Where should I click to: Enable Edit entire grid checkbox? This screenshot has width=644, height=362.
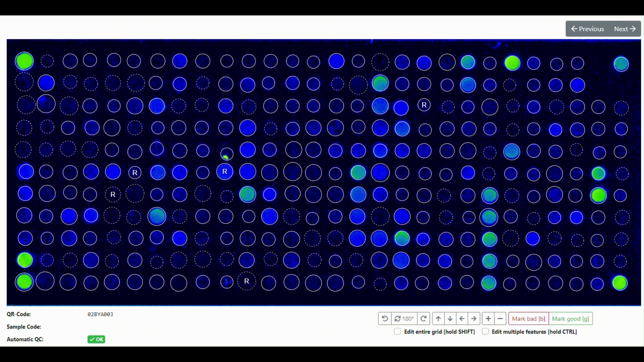pos(397,331)
